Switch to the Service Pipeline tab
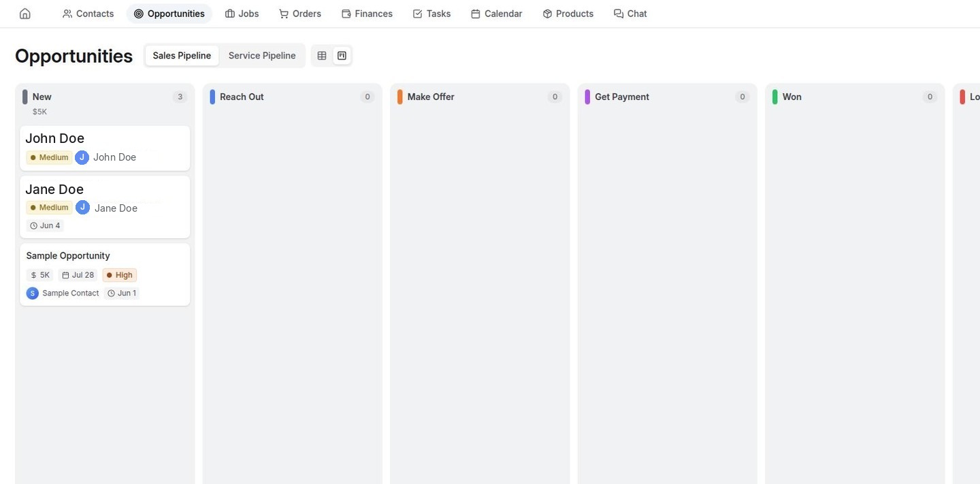The width and height of the screenshot is (980, 484). coord(262,56)
